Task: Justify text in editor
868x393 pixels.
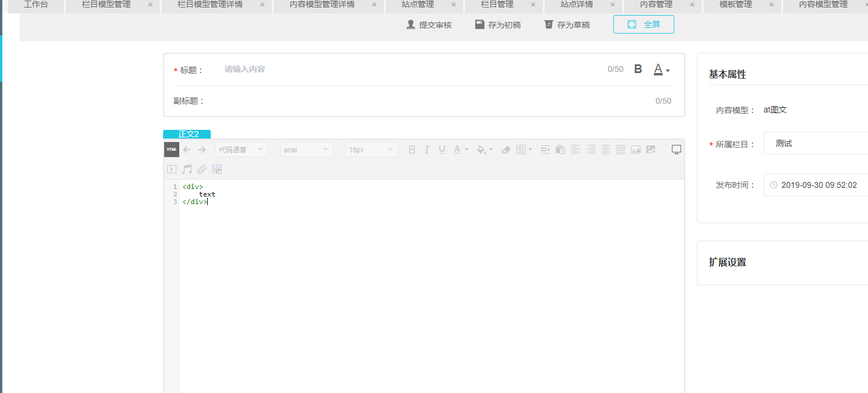Action: 621,150
